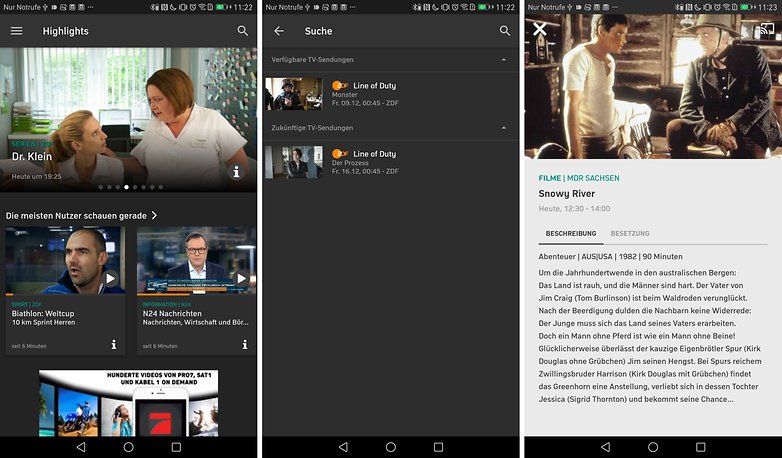Screen dimensions: 782x458
Task: Select the last carousel page dot
Action: [x=161, y=187]
